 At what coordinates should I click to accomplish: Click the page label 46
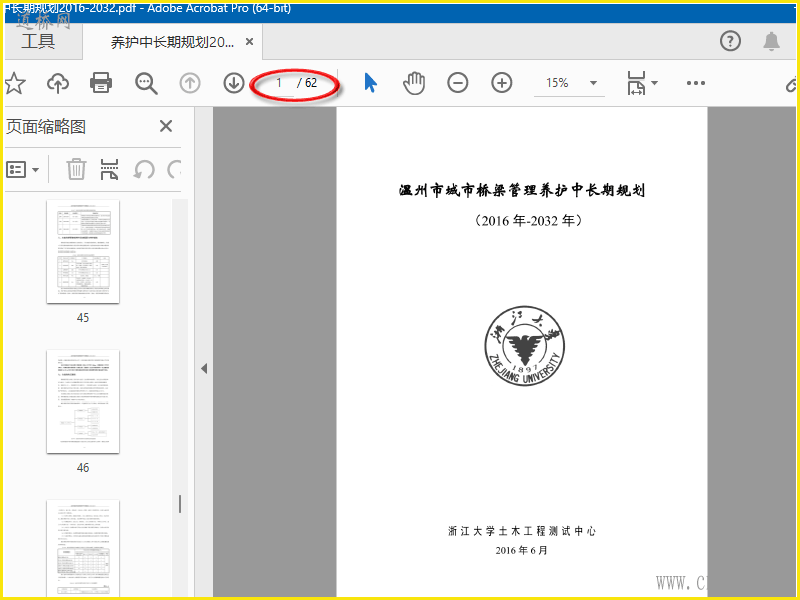pos(83,468)
